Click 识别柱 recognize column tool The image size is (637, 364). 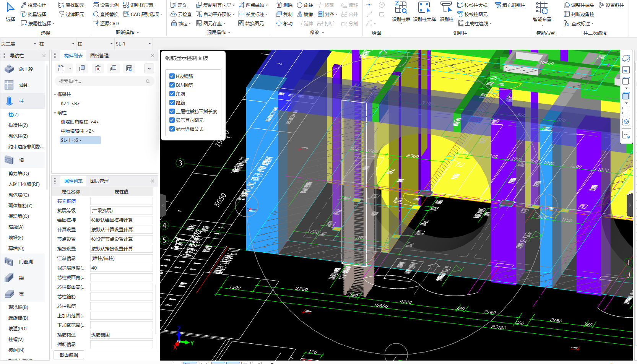click(x=446, y=12)
